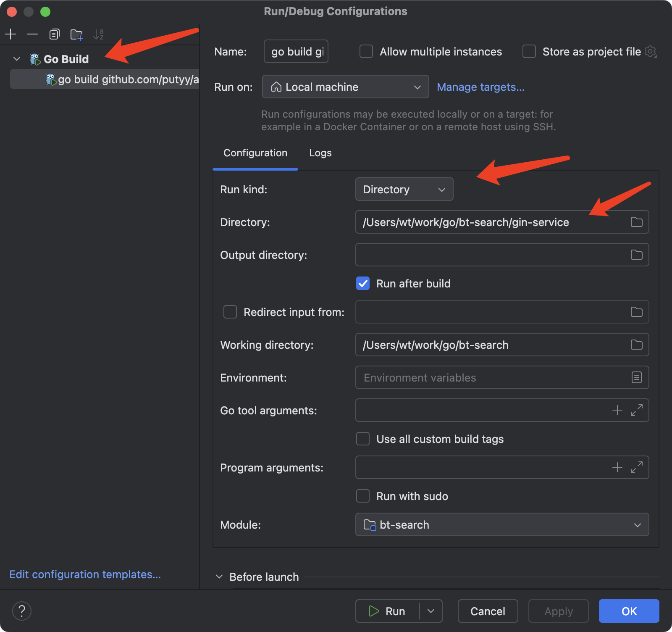This screenshot has height=632, width=672.
Task: Uncheck Run after build
Action: pyautogui.click(x=363, y=284)
